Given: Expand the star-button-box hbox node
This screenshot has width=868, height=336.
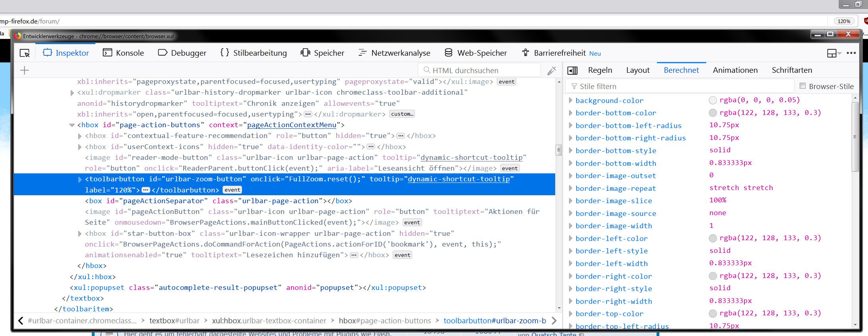Looking at the screenshot, I should point(80,234).
